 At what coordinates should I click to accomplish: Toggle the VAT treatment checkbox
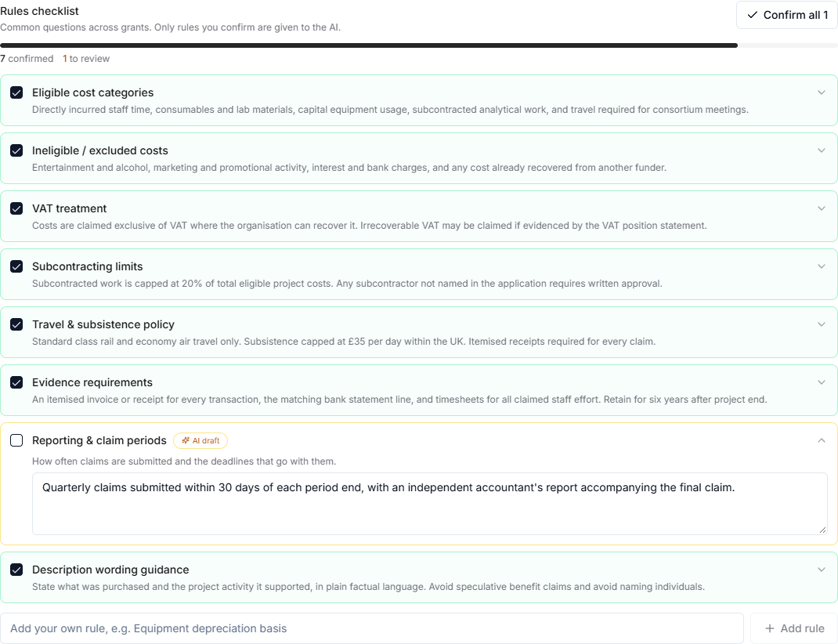click(x=16, y=208)
